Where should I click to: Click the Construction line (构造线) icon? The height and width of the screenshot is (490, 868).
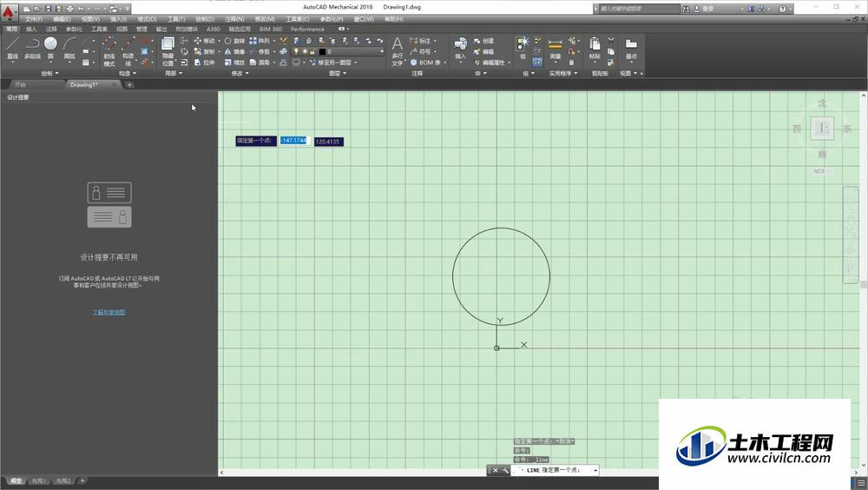pos(128,51)
